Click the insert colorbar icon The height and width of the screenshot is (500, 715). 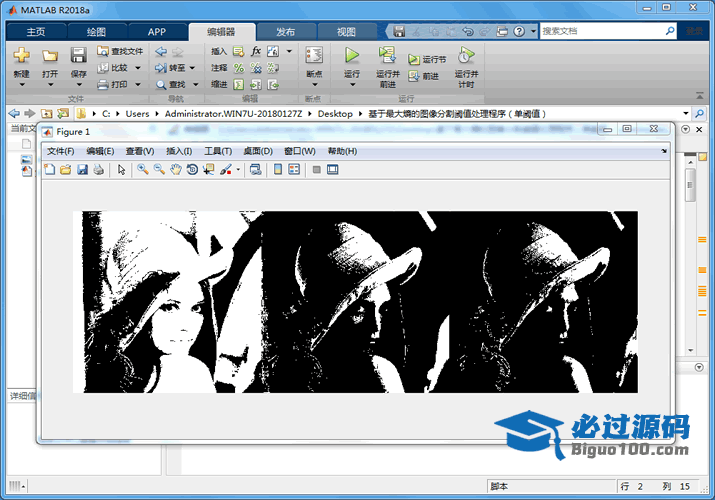tap(278, 170)
